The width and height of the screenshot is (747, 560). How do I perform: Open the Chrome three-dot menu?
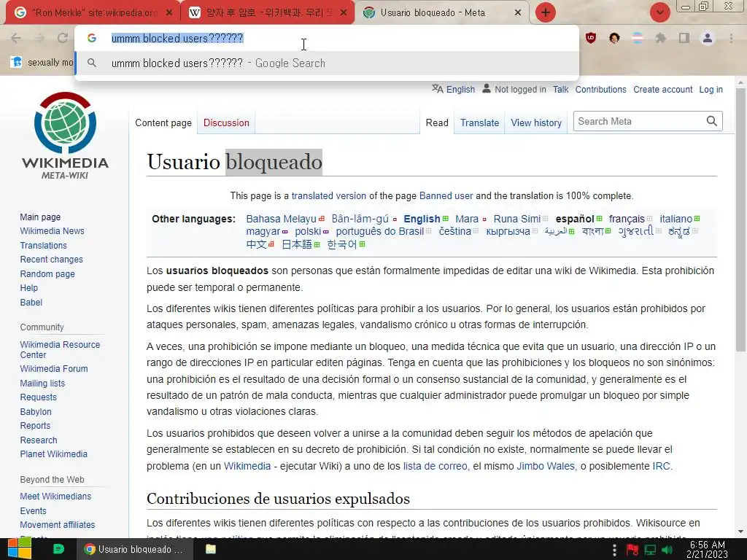(731, 38)
